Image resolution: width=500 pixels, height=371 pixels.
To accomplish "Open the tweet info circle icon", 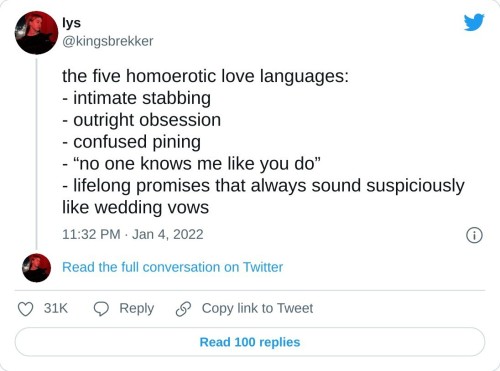I will click(x=474, y=235).
